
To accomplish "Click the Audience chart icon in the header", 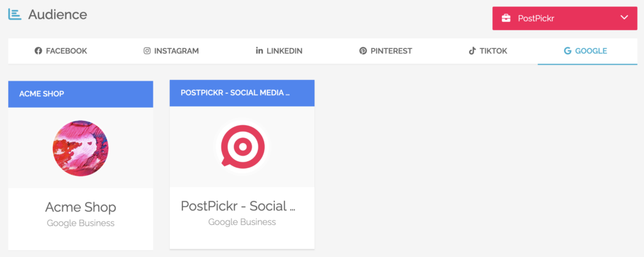I will tap(15, 14).
